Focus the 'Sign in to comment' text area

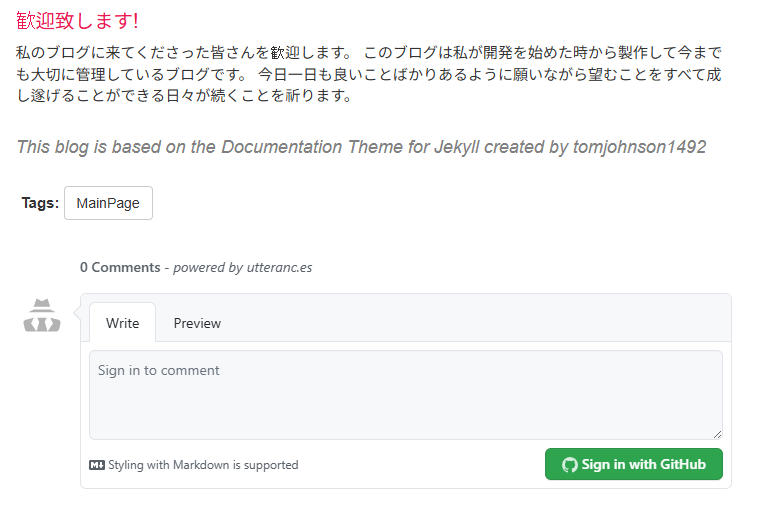(x=406, y=395)
